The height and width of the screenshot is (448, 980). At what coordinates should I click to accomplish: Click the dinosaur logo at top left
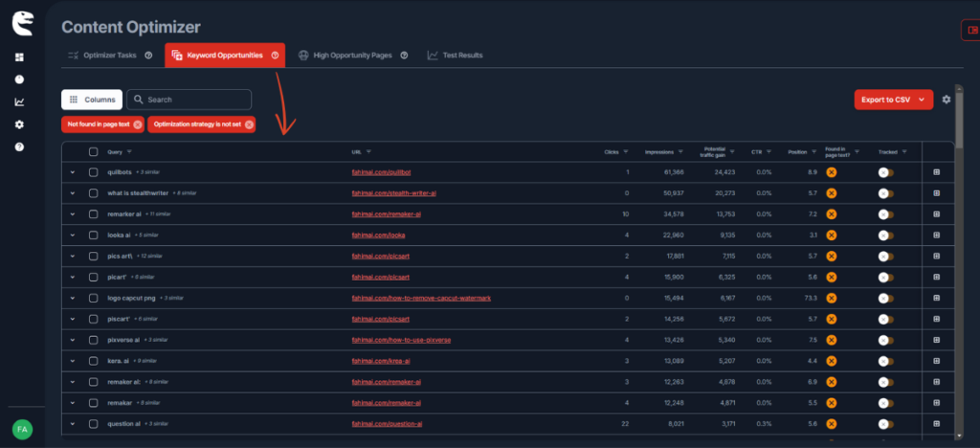pos(22,24)
